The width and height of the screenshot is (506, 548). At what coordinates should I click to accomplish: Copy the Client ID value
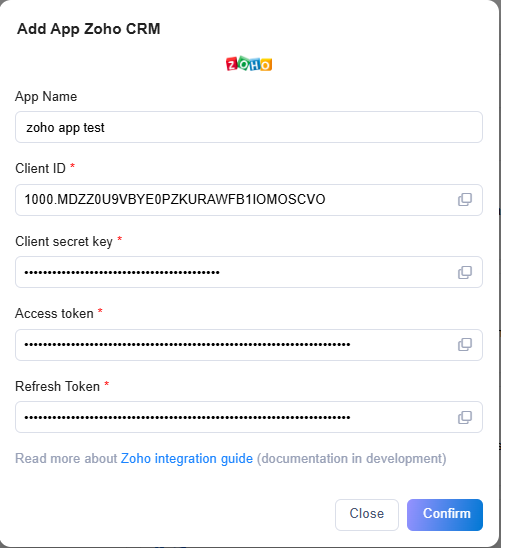[x=464, y=200]
